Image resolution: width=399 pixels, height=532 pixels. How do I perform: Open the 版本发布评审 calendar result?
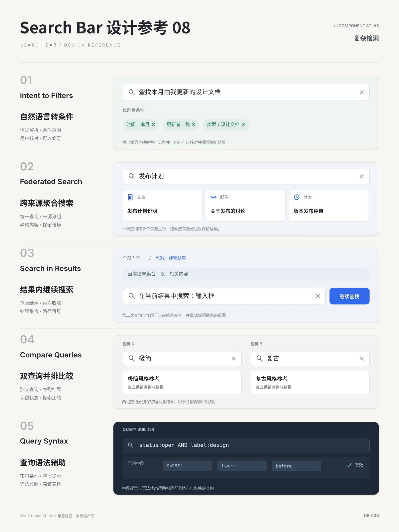[329, 206]
